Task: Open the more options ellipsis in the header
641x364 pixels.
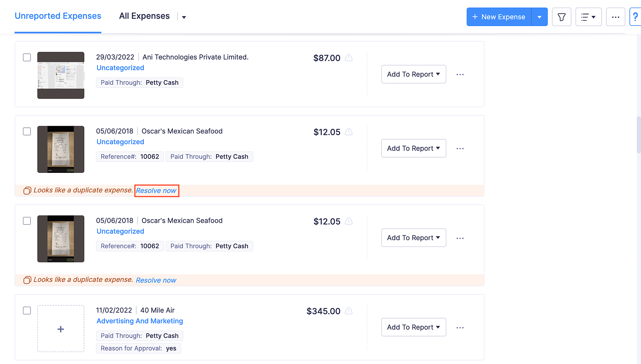Action: click(x=615, y=17)
